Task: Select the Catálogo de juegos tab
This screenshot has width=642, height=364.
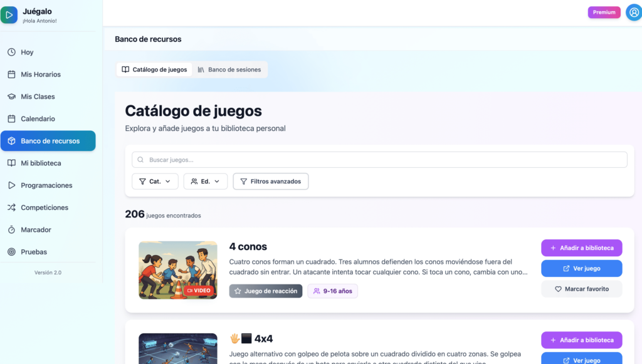Action: [154, 70]
